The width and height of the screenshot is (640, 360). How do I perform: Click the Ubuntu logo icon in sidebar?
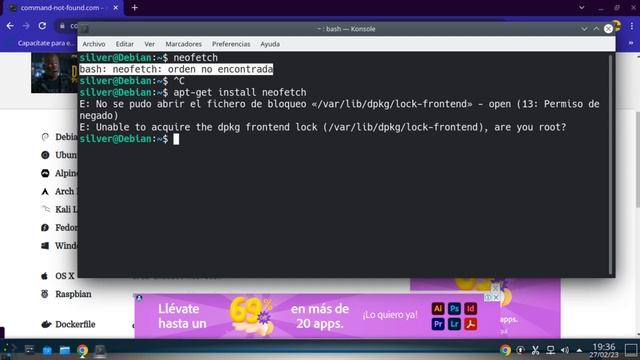point(45,155)
